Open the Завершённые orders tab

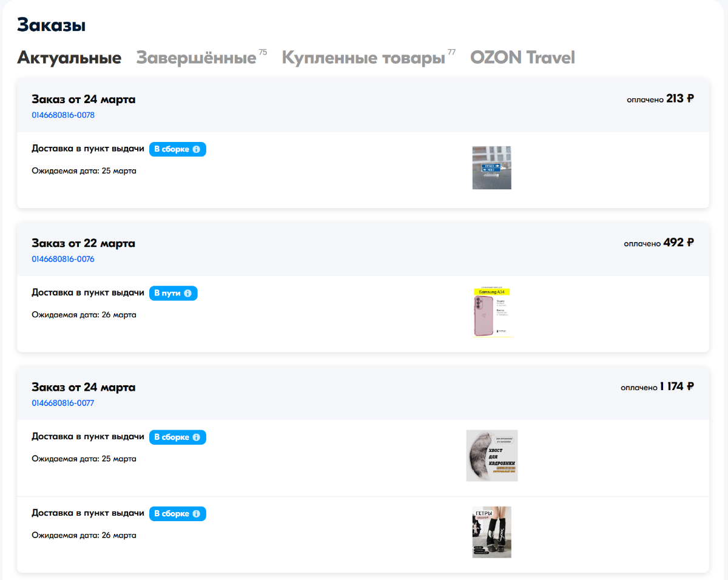(x=196, y=58)
